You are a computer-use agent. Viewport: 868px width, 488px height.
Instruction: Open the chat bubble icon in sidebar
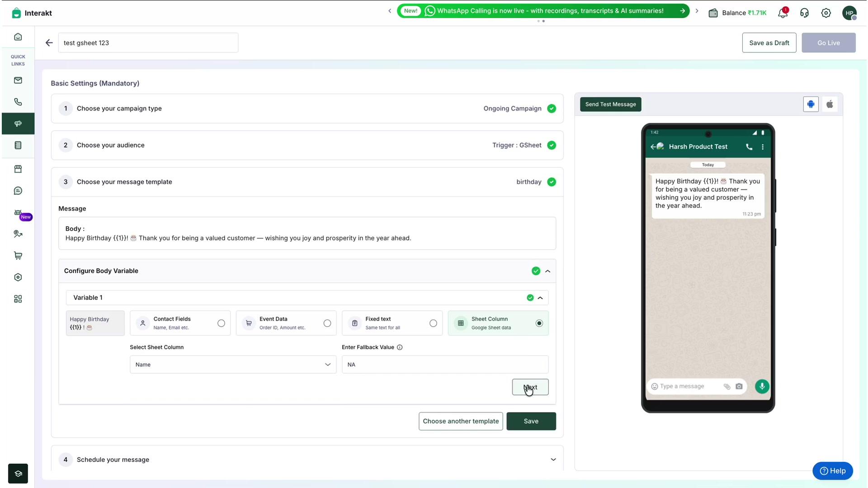coord(18,191)
